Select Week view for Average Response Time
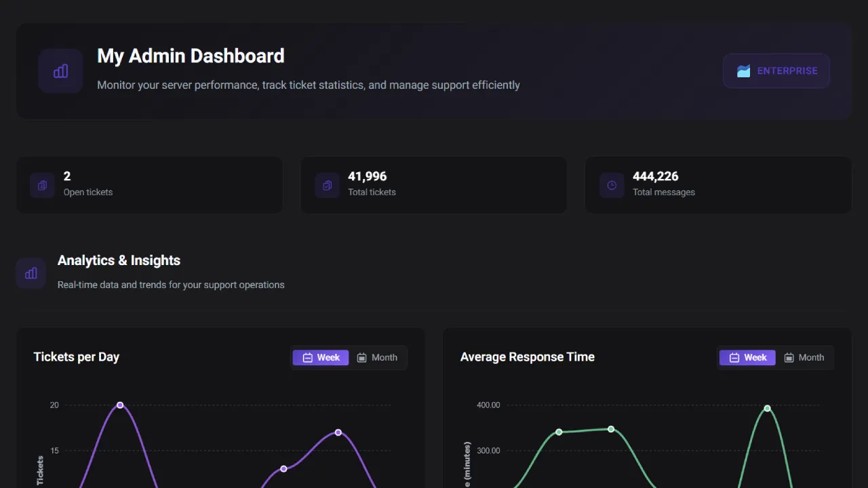The image size is (868, 488). [747, 358]
